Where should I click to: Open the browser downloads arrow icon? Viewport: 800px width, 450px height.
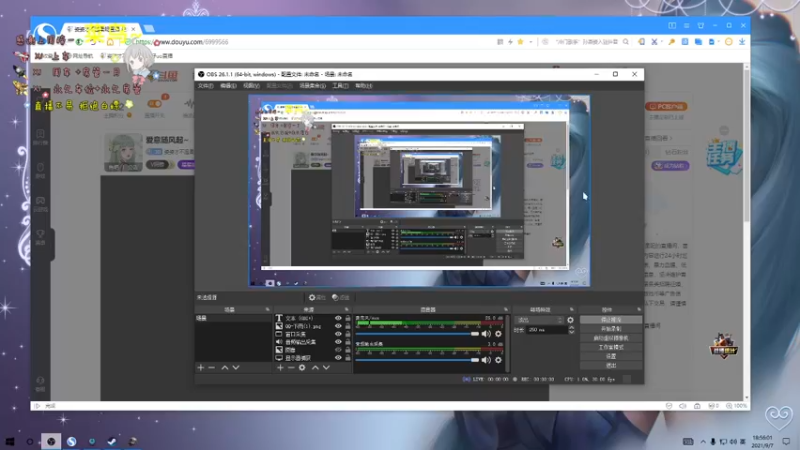pyautogui.click(x=742, y=42)
